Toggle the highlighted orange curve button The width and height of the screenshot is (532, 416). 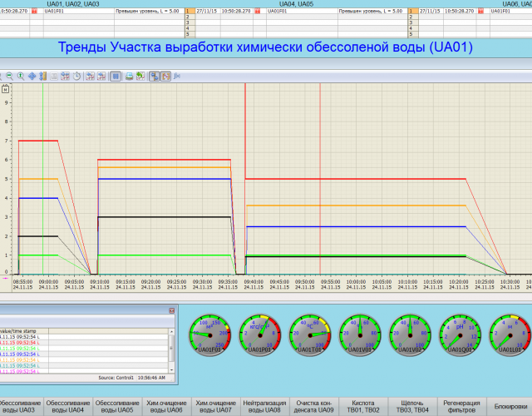(166, 76)
